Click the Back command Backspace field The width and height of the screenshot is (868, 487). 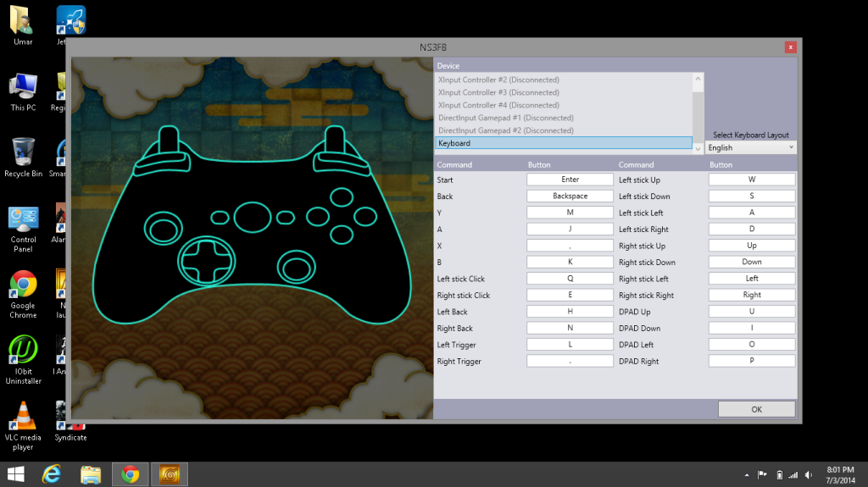click(570, 196)
